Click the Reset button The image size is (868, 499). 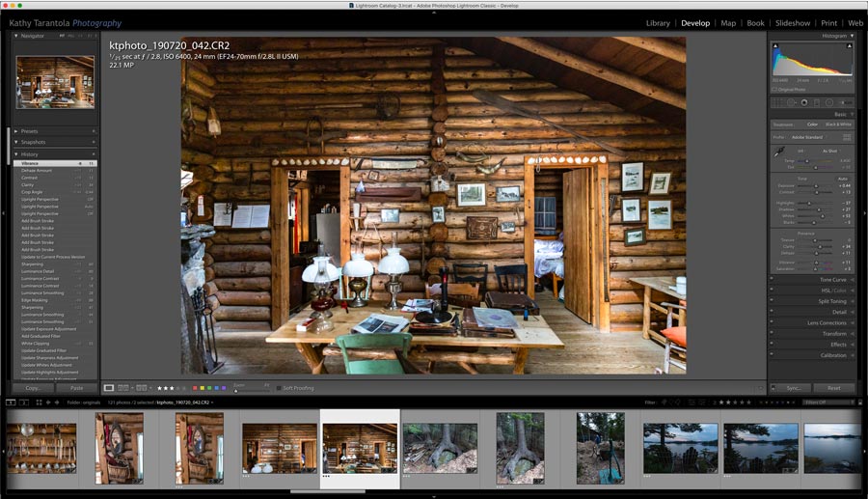833,388
